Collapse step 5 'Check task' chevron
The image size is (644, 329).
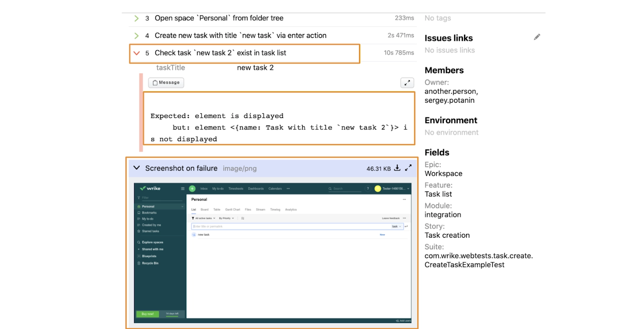click(x=136, y=53)
